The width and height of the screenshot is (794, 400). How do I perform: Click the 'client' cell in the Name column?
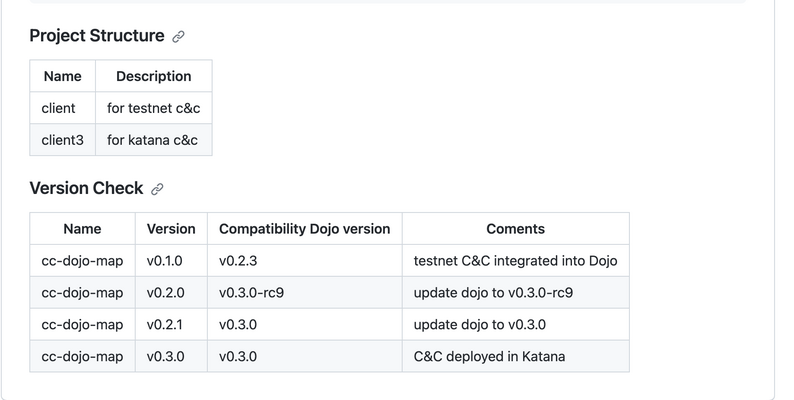58,108
